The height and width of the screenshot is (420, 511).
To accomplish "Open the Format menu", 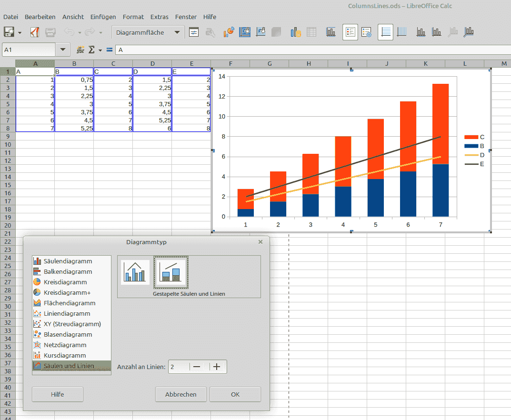I will click(133, 17).
